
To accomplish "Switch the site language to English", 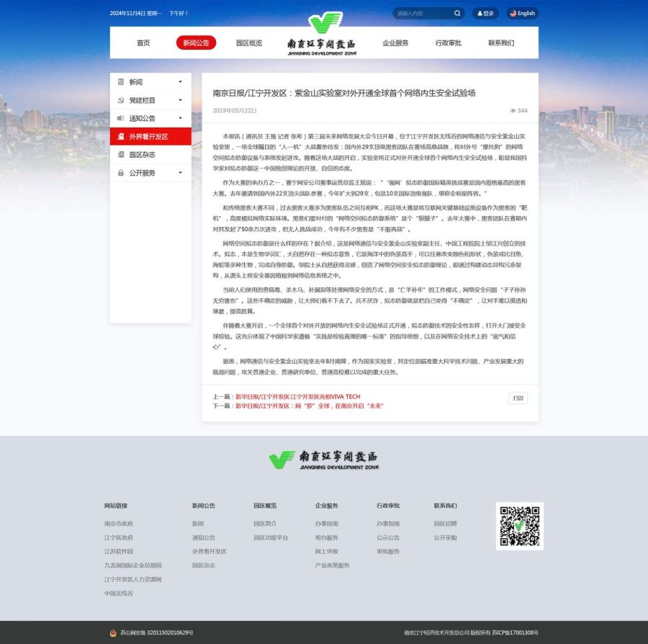I will pos(523,14).
